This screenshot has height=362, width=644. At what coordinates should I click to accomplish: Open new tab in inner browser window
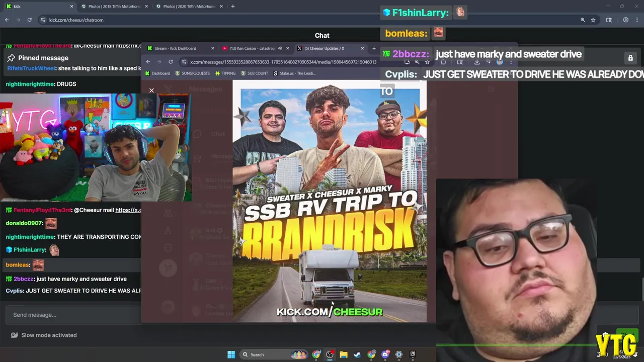click(x=374, y=48)
